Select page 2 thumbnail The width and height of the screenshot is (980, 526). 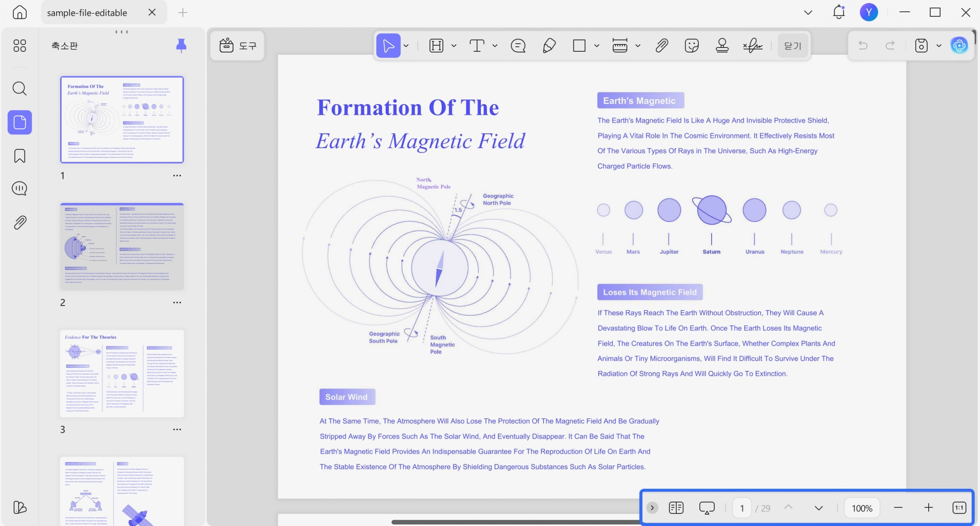pyautogui.click(x=122, y=246)
